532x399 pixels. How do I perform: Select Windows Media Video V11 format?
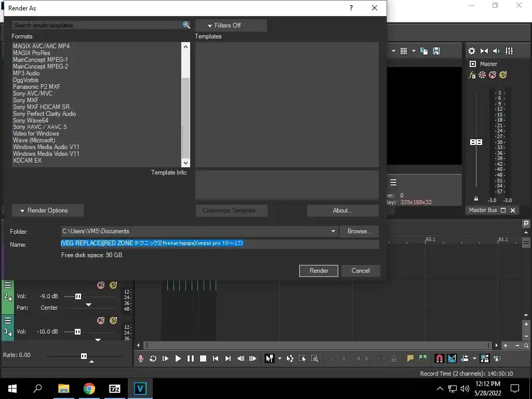[x=46, y=154]
